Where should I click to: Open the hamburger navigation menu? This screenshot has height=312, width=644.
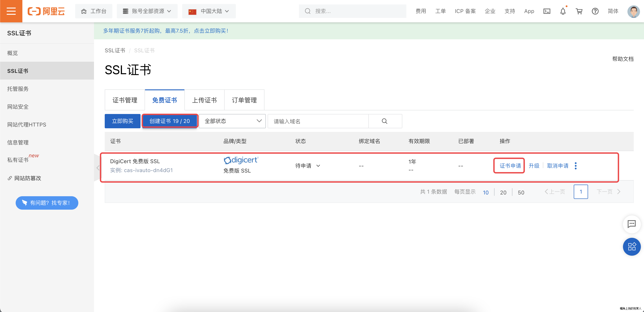11,11
